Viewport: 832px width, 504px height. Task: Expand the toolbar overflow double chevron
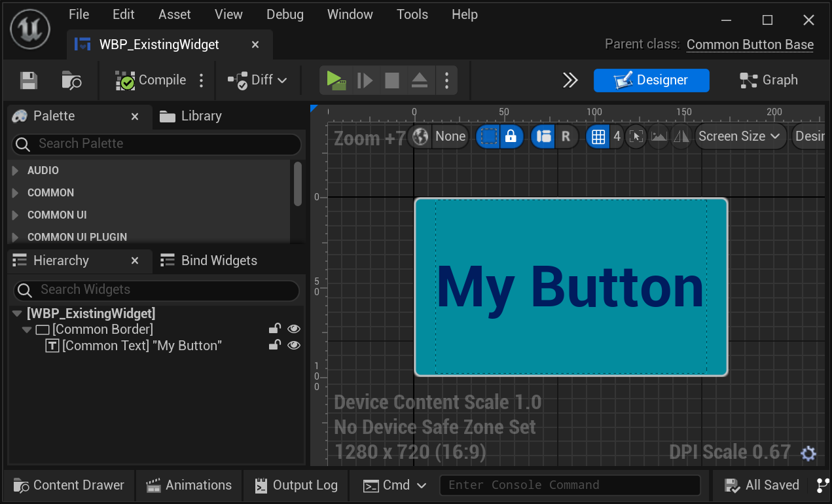[570, 81]
